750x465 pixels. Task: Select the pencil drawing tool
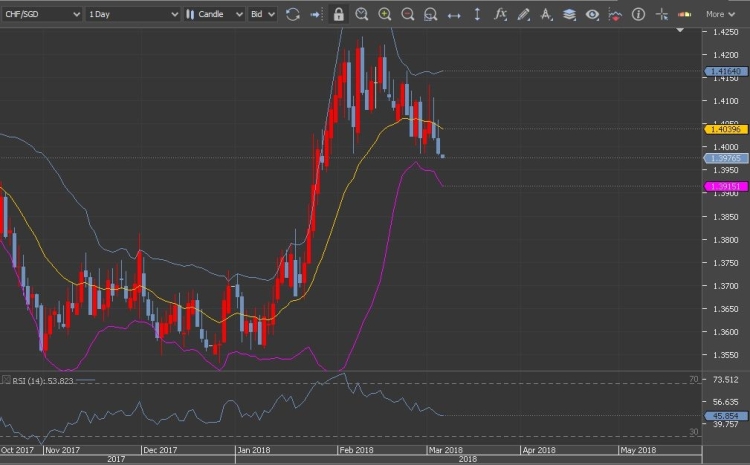pos(523,14)
